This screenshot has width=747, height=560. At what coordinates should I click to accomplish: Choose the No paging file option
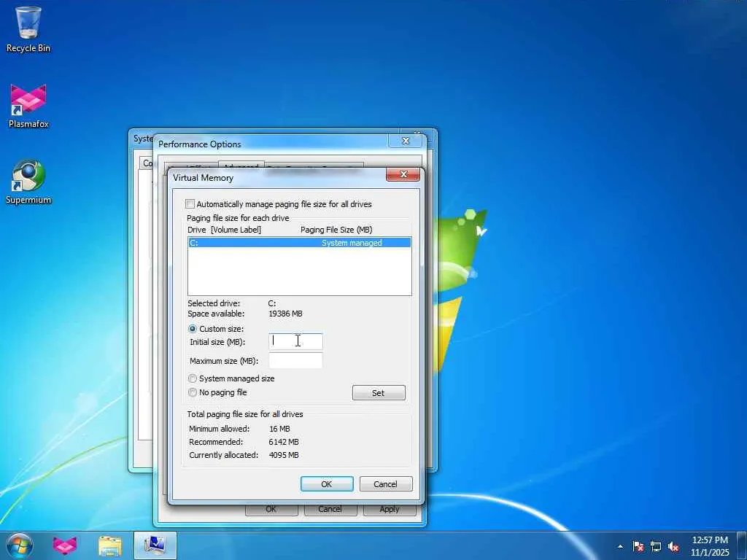pos(193,392)
